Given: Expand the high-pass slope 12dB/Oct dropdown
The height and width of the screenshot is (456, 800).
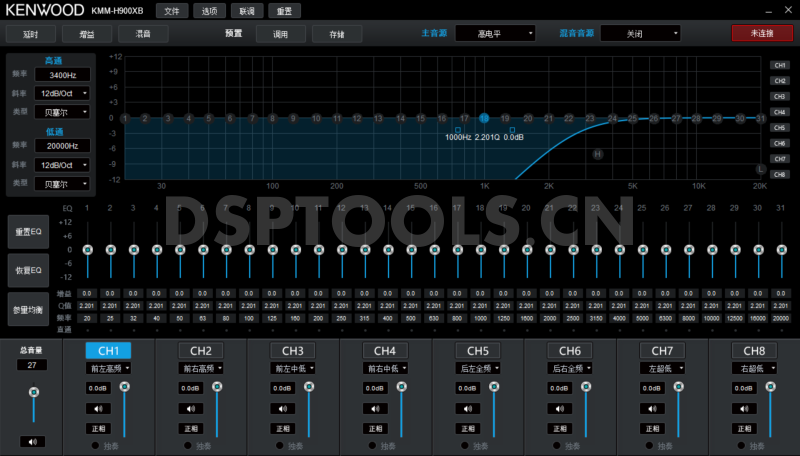Looking at the screenshot, I should (x=64, y=93).
